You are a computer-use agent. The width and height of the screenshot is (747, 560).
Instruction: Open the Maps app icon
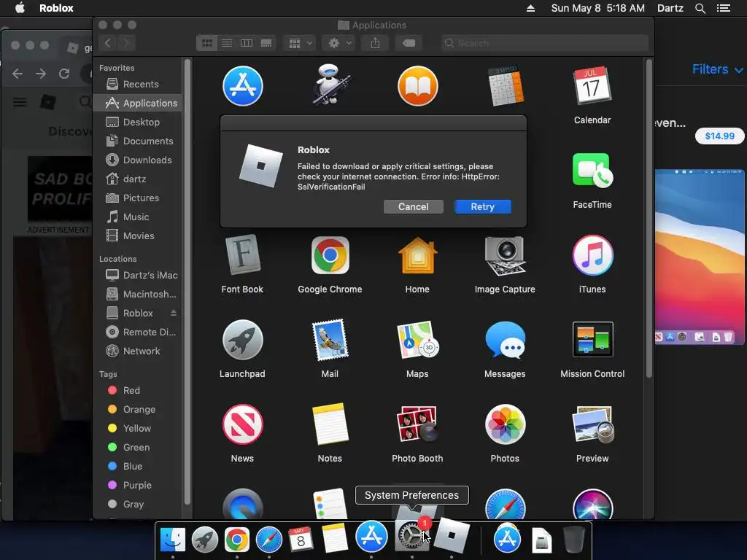(417, 340)
